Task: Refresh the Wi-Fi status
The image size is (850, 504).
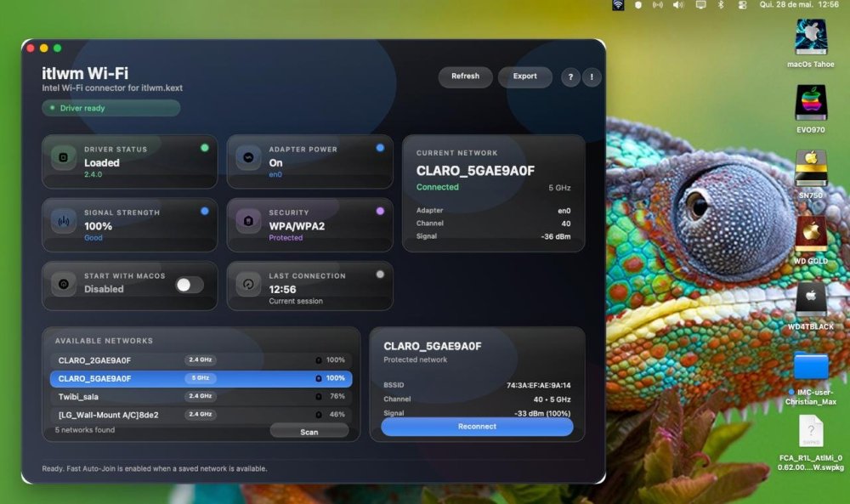Action: pyautogui.click(x=465, y=77)
